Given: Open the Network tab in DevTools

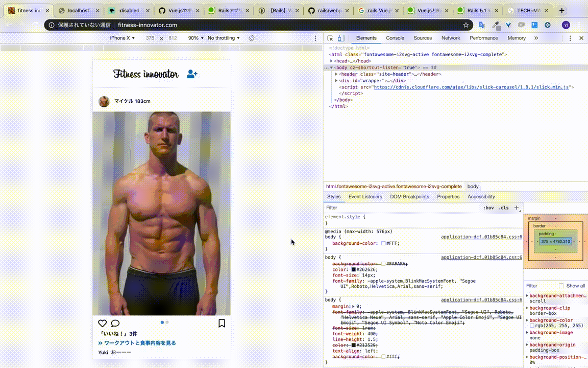Looking at the screenshot, I should point(450,38).
